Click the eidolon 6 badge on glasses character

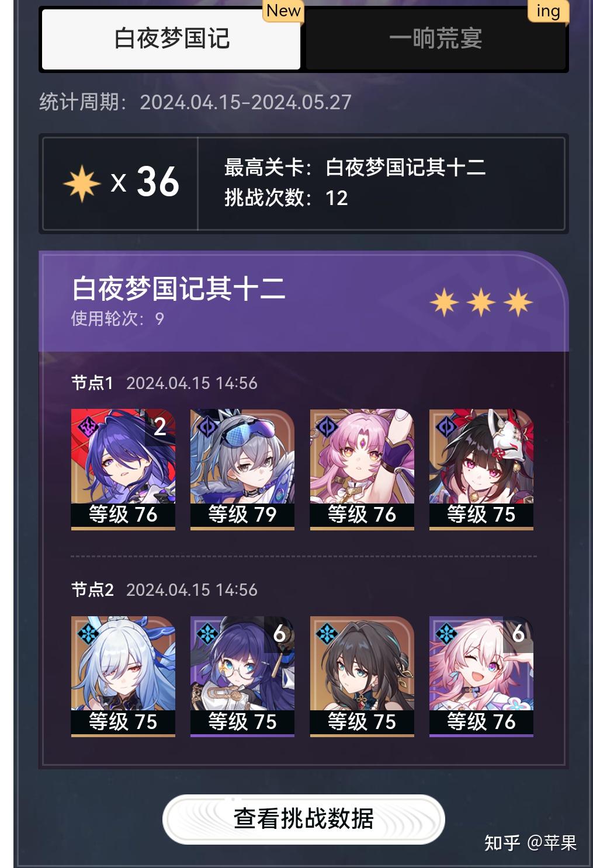[x=279, y=634]
